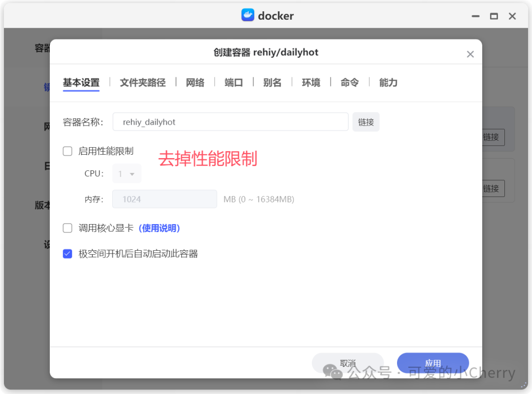Select the 别名 tab
Viewport: 532px width, 394px height.
point(272,82)
